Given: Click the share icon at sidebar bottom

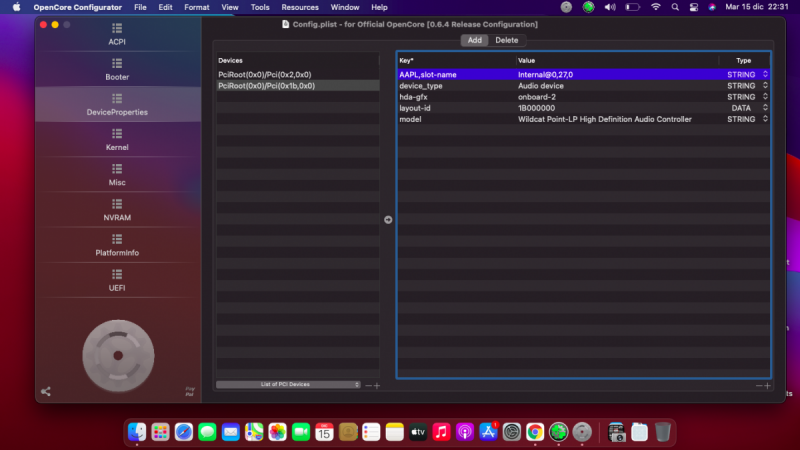Looking at the screenshot, I should point(46,391).
